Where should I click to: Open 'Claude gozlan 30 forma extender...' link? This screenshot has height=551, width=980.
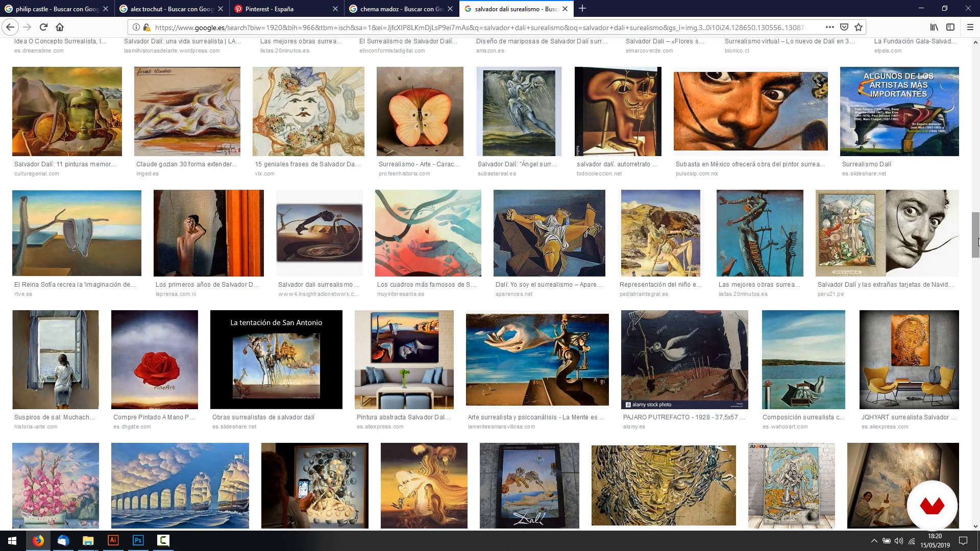pos(187,164)
